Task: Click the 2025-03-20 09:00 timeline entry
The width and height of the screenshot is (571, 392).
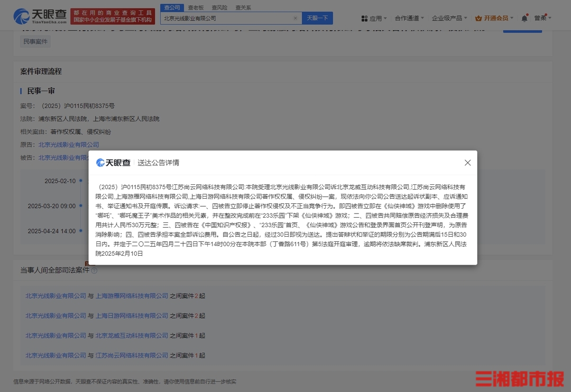Action: click(52, 206)
